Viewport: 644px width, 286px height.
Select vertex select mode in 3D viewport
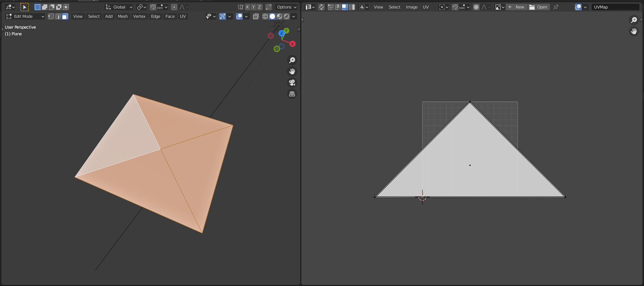(x=51, y=16)
